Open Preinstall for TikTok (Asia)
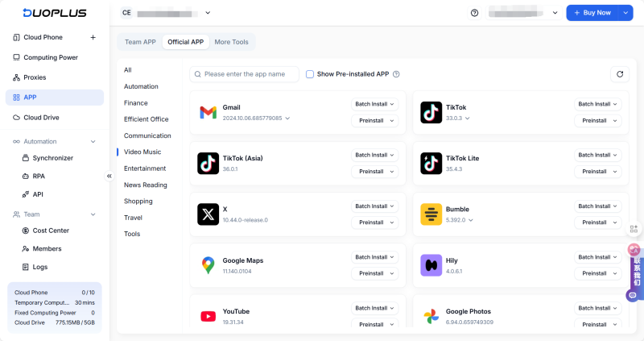 pyautogui.click(x=374, y=172)
